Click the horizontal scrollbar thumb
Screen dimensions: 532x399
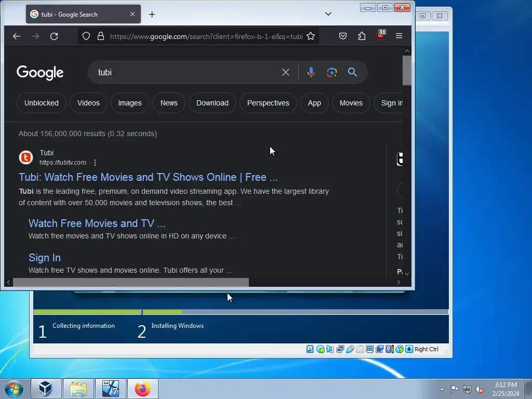tap(130, 282)
